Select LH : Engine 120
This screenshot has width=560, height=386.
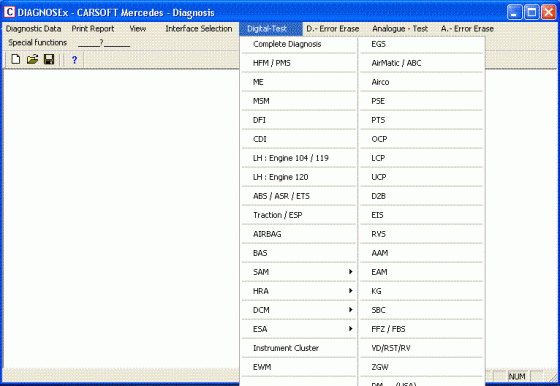pyautogui.click(x=299, y=177)
